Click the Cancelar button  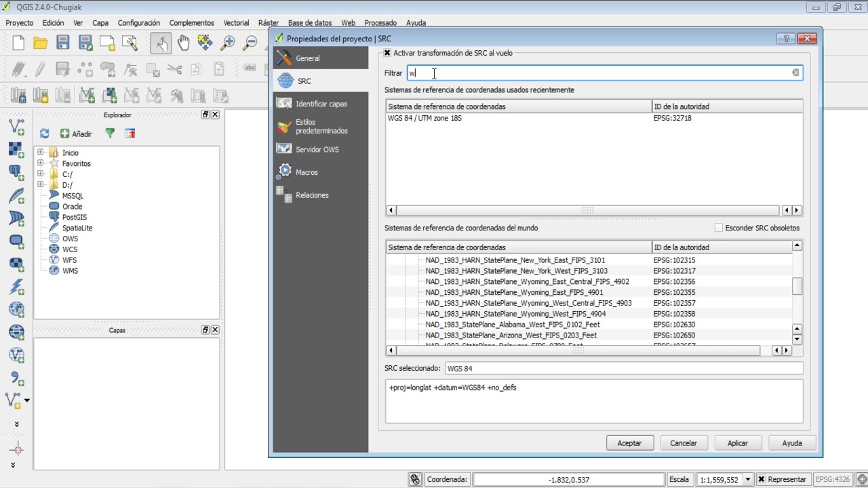click(684, 443)
